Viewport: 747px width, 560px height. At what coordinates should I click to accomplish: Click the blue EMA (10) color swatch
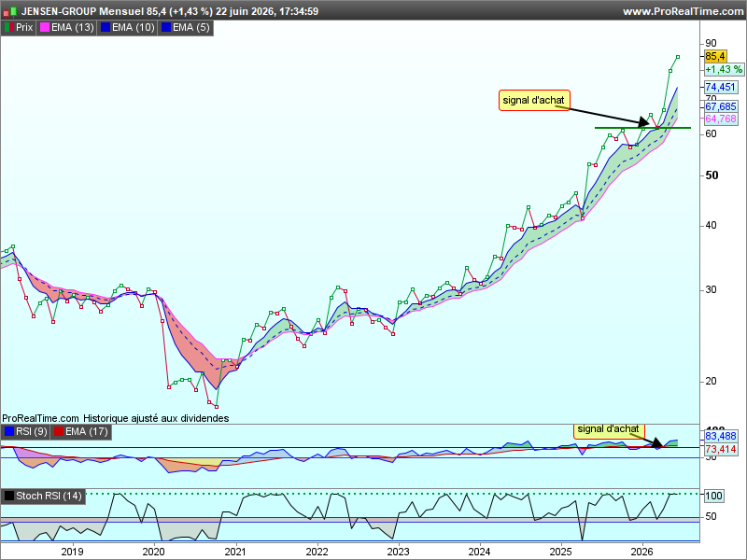105,28
